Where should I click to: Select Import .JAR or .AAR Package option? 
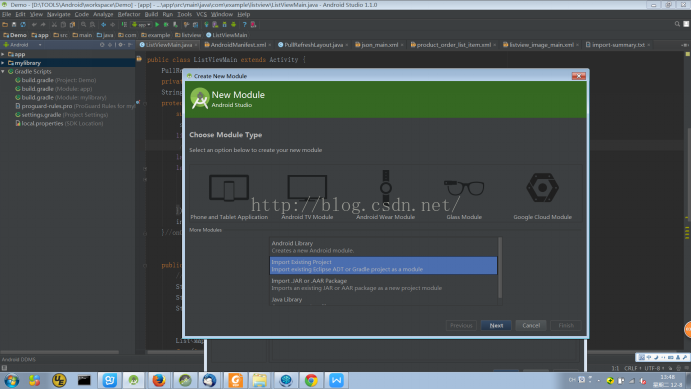pyautogui.click(x=383, y=284)
